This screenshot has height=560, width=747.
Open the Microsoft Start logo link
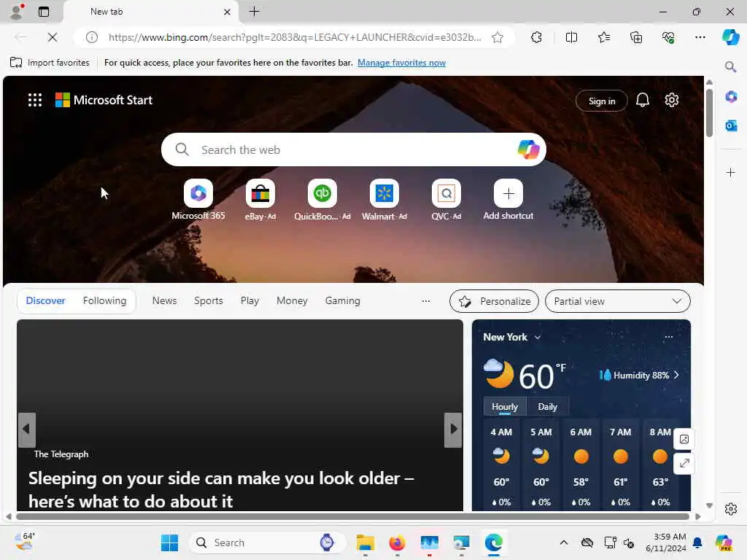point(104,100)
